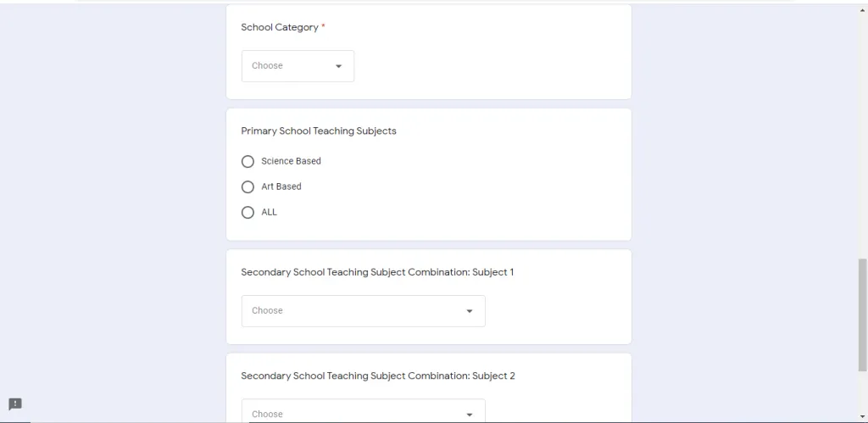868x423 pixels.
Task: Click the report a problem feedback icon
Action: tap(15, 404)
